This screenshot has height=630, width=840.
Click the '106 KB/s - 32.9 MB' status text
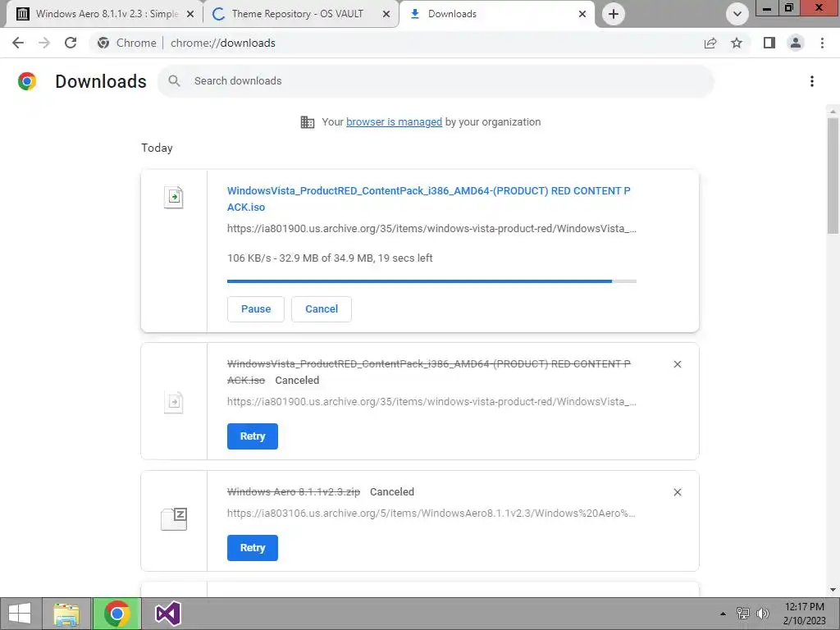click(x=330, y=258)
